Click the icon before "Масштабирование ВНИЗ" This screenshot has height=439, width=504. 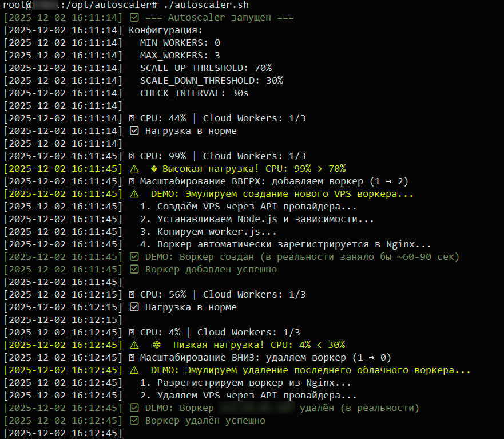(x=132, y=357)
